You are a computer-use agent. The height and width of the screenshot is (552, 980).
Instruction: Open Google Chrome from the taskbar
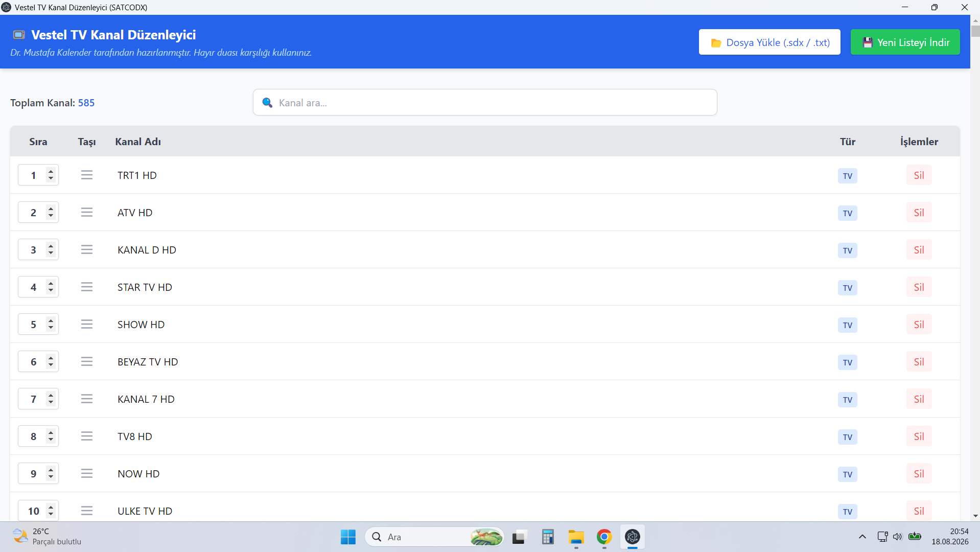click(604, 537)
